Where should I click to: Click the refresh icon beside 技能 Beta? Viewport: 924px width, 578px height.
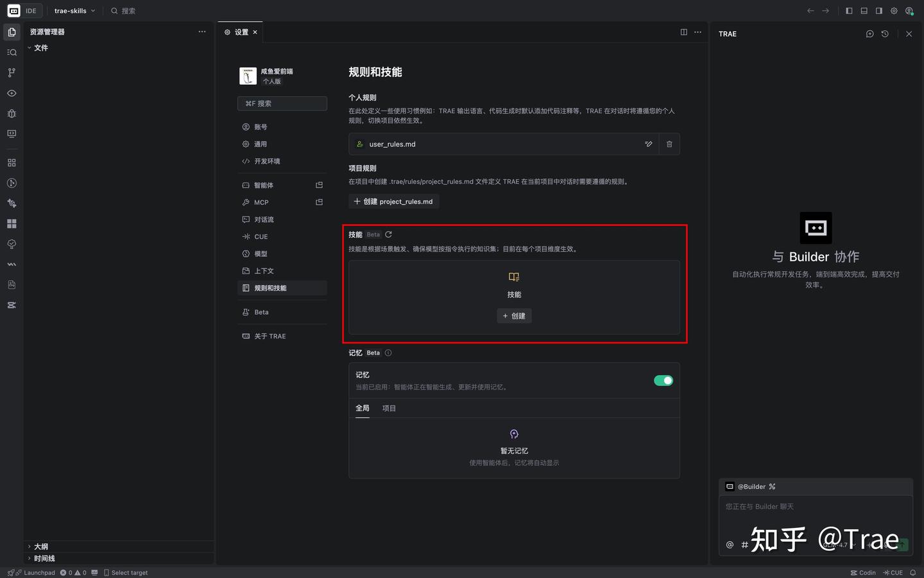(x=388, y=234)
